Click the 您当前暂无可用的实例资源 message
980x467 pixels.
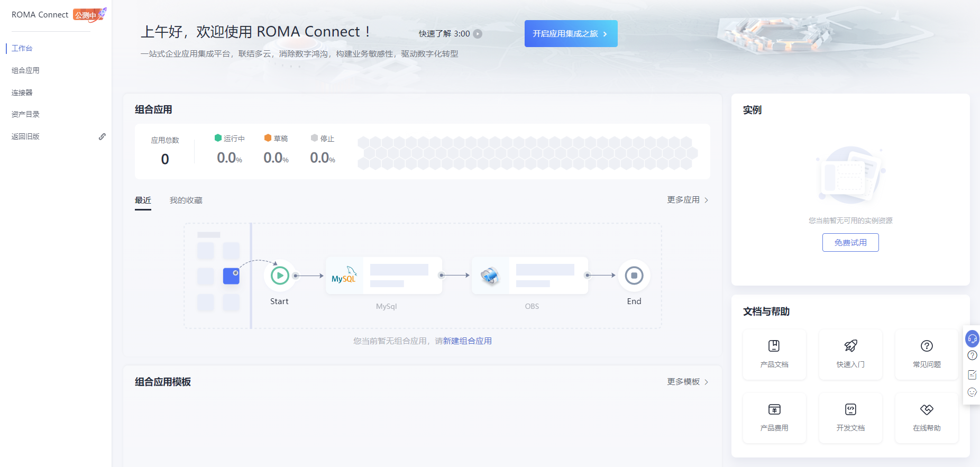[x=850, y=221]
